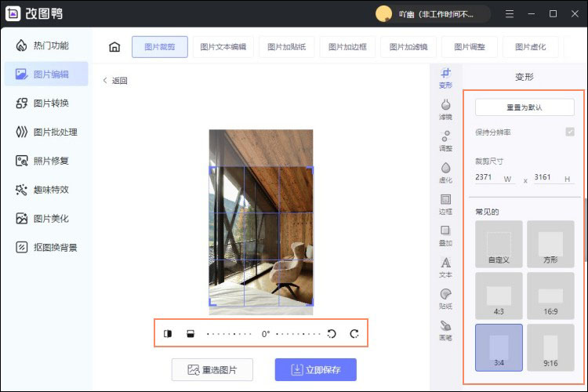Click 立即保存 save button
This screenshot has height=392, width=588.
click(316, 370)
